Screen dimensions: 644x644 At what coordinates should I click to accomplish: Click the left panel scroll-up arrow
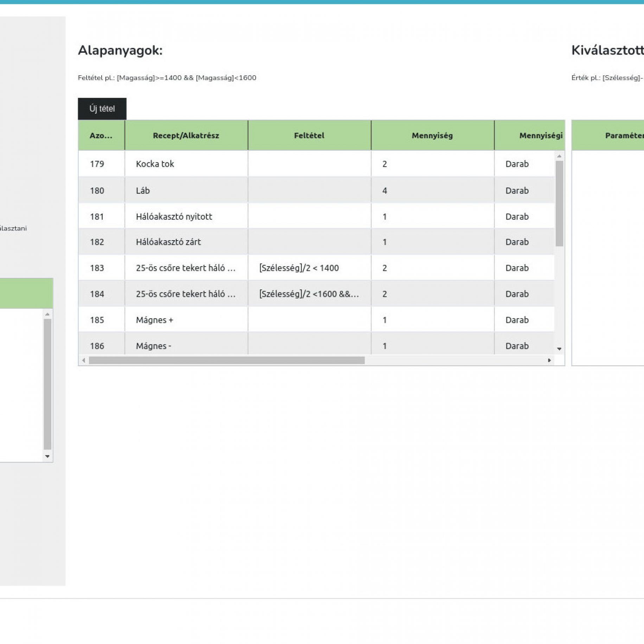click(x=47, y=314)
